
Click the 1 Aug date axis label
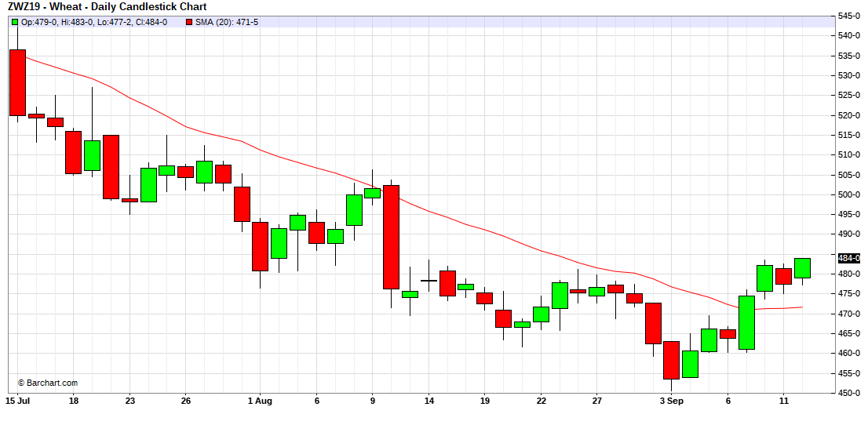[x=261, y=401]
